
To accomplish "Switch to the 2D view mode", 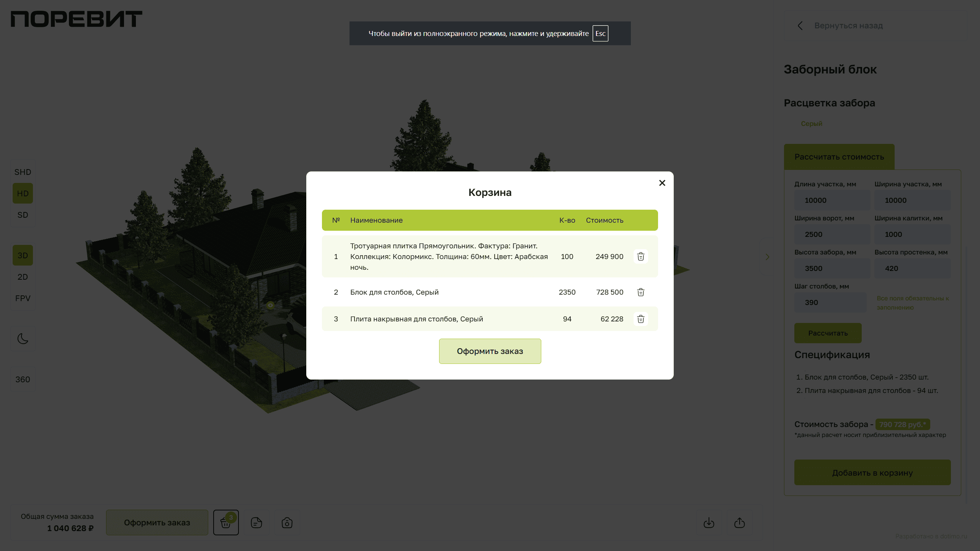I will click(23, 277).
